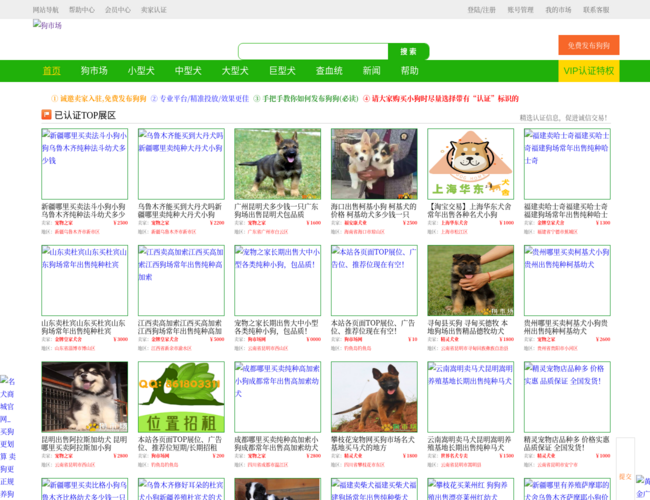Image resolution: width=650 pixels, height=500 pixels.
Task: Open the Malinois puppy photo in third row
Action: [x=374, y=397]
